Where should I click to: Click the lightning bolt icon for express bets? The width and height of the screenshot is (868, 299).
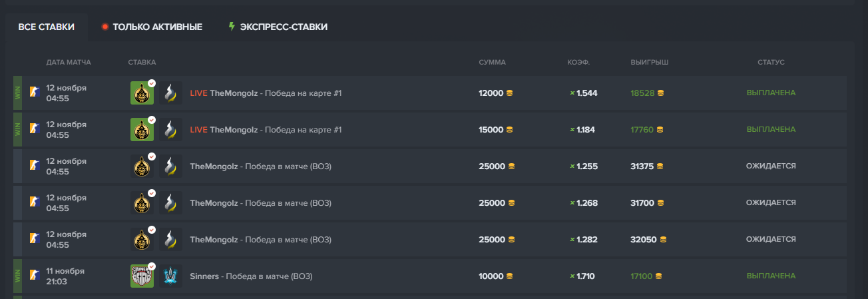(x=232, y=27)
